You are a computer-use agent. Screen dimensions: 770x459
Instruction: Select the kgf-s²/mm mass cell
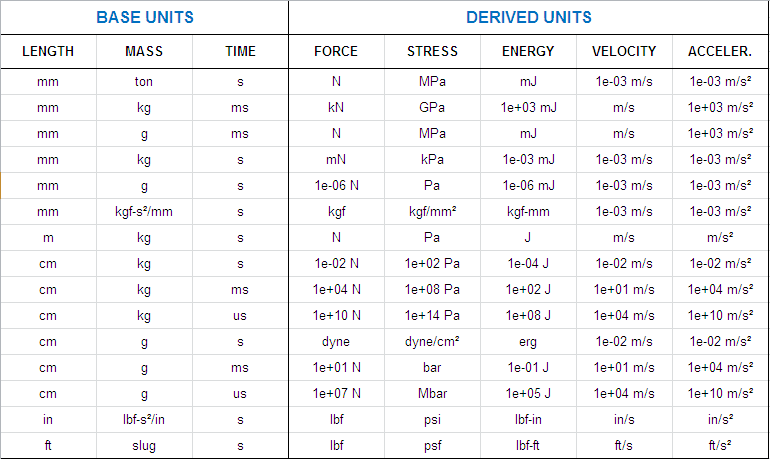point(144,211)
